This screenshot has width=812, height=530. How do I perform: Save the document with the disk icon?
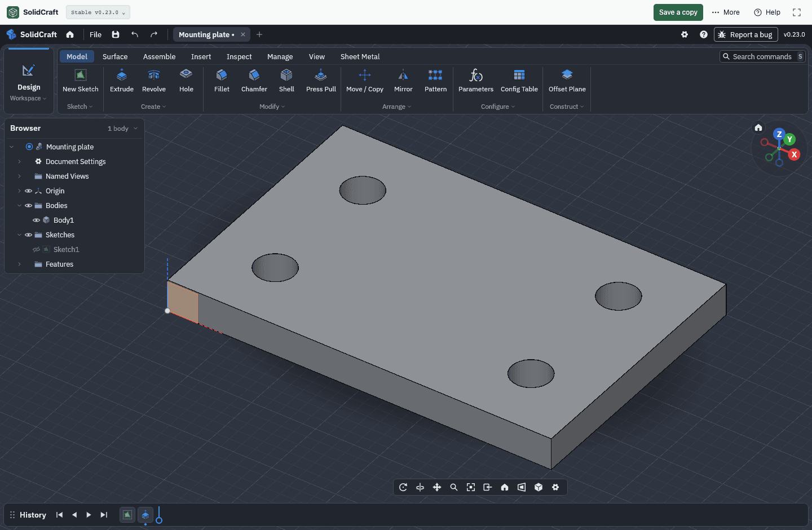point(116,34)
